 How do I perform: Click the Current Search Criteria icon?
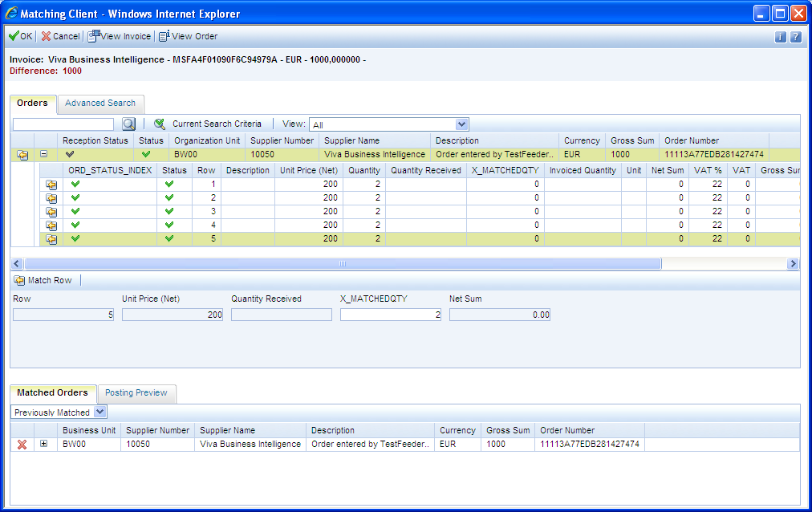pyautogui.click(x=160, y=124)
